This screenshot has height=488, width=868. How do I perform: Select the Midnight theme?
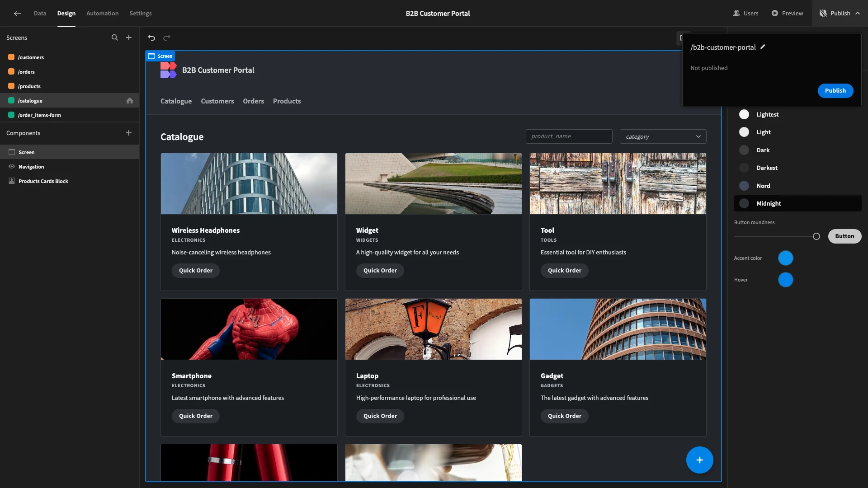tap(797, 203)
